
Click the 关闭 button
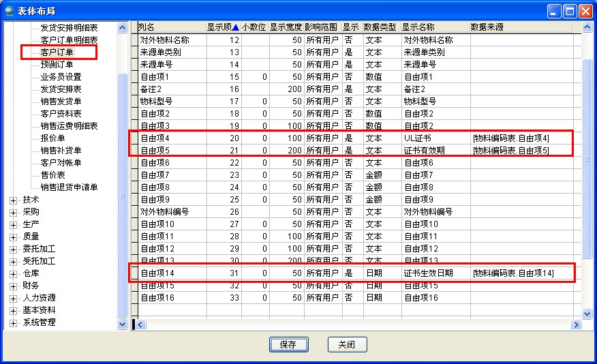pyautogui.click(x=347, y=344)
